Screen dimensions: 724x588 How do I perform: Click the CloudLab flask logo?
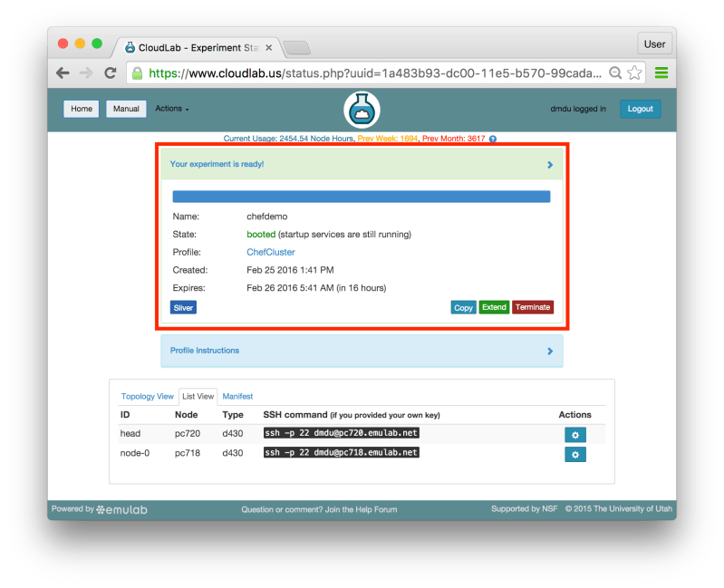point(362,110)
